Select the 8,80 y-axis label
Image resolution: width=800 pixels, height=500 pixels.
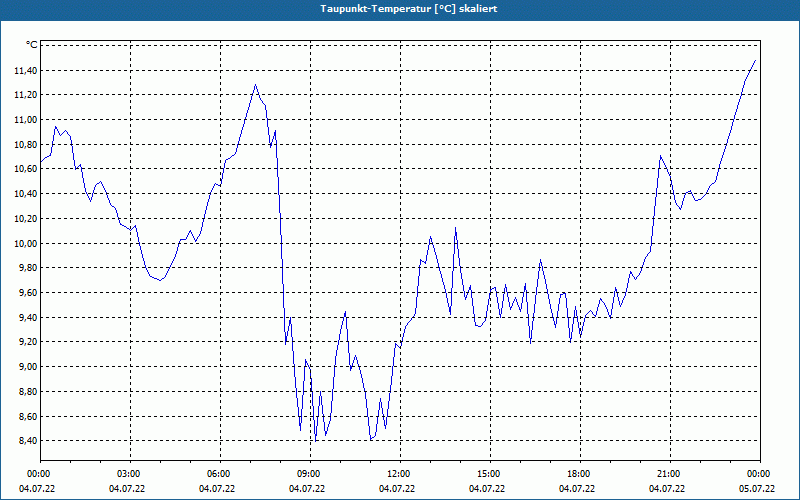coord(28,391)
